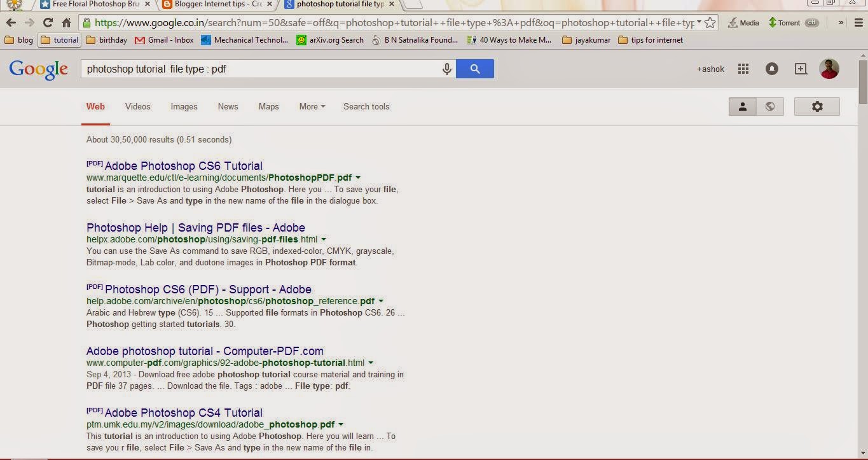Show private results person toggle

pos(742,106)
